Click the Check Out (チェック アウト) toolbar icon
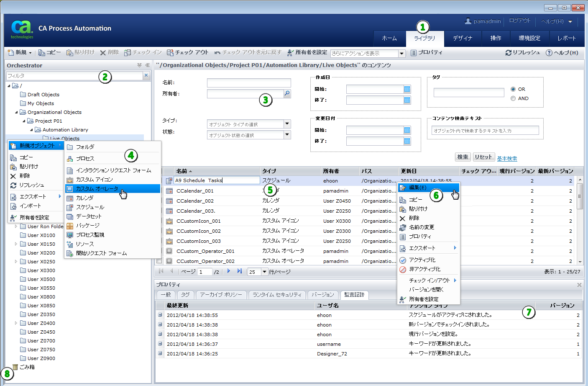588x386 pixels. [170, 53]
